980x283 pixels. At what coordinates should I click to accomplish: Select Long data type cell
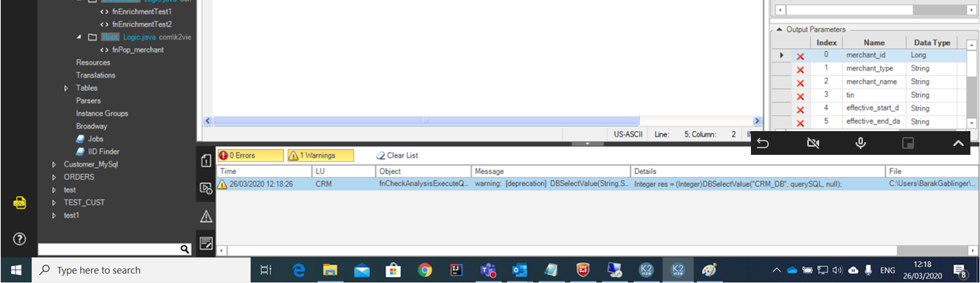tap(932, 56)
